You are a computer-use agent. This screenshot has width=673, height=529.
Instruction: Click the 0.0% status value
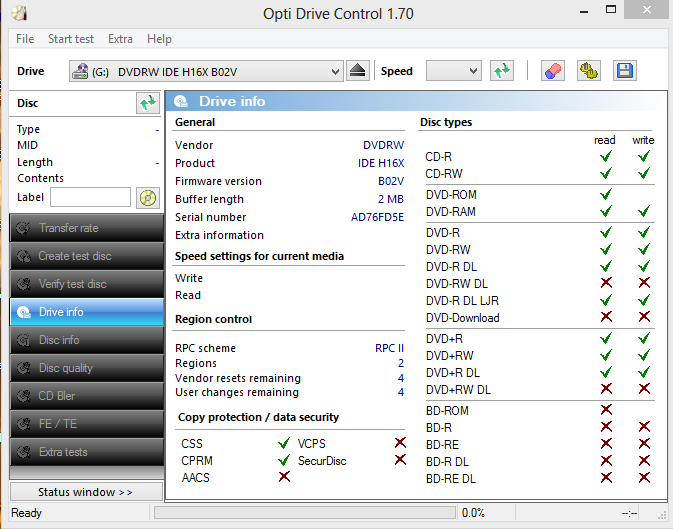(473, 513)
